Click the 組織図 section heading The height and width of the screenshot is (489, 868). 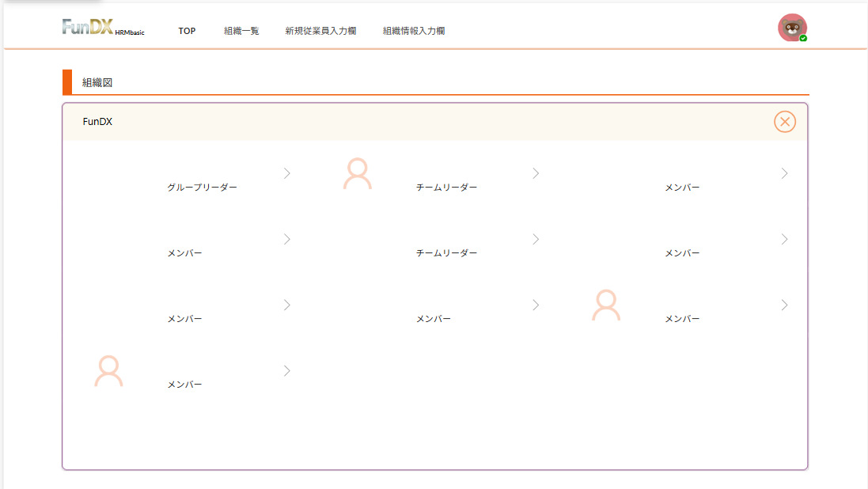(x=98, y=82)
